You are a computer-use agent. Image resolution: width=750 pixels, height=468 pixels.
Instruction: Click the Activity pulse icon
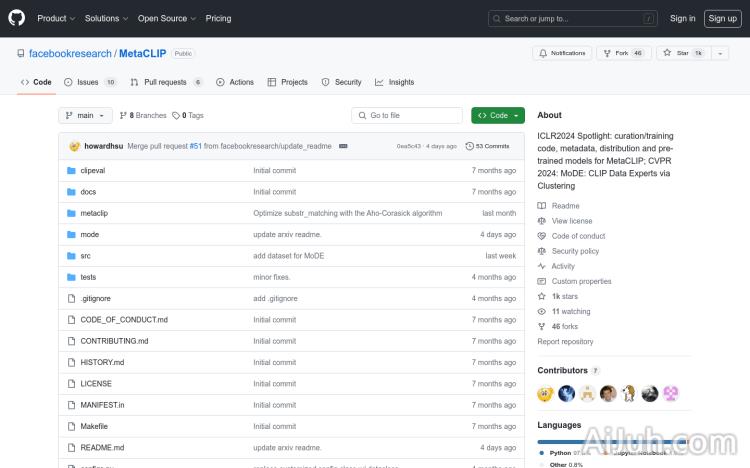click(x=542, y=266)
